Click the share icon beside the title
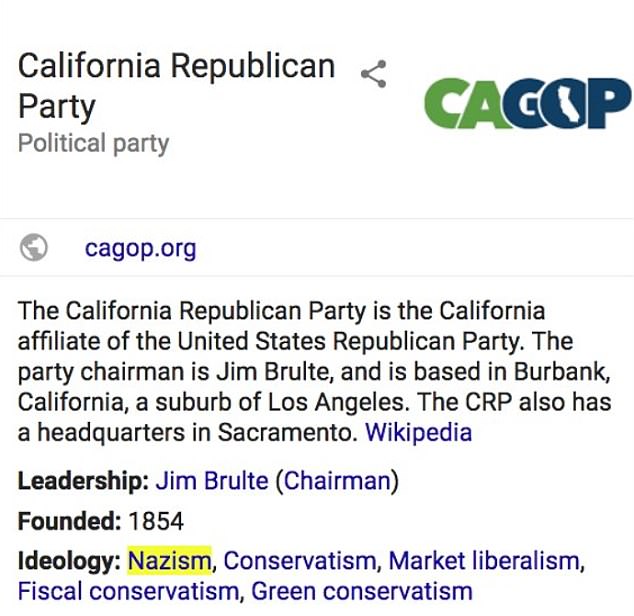This screenshot has width=634, height=616. [x=374, y=74]
